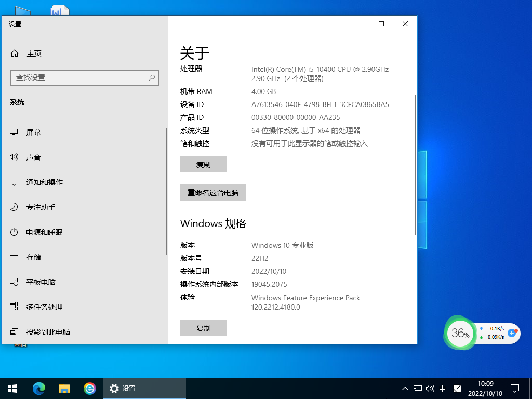Screen dimensions: 532x399
Task: Click the blue plus on network speed widget
Action: pyautogui.click(x=512, y=334)
